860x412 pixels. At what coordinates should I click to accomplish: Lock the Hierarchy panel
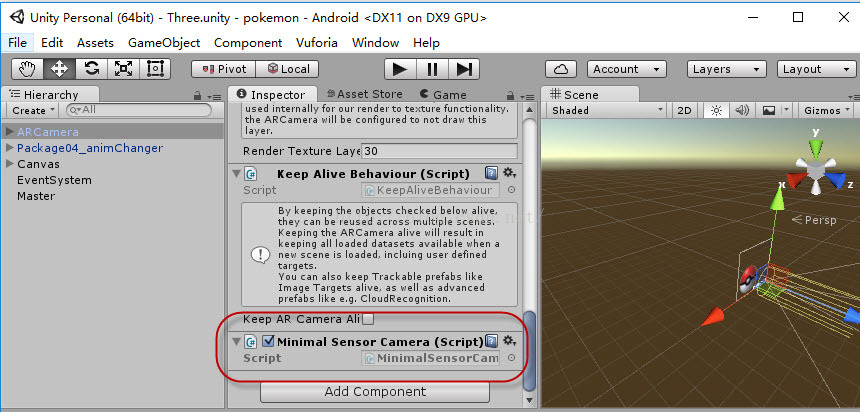coord(197,96)
